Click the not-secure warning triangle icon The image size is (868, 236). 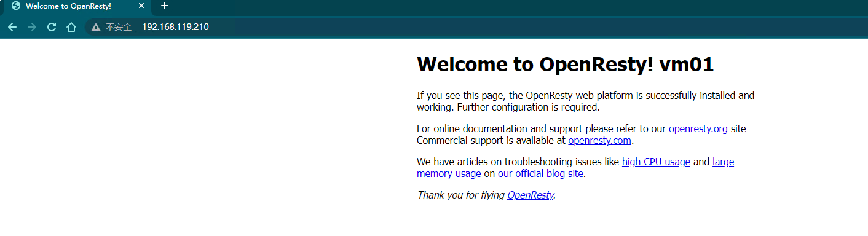95,27
